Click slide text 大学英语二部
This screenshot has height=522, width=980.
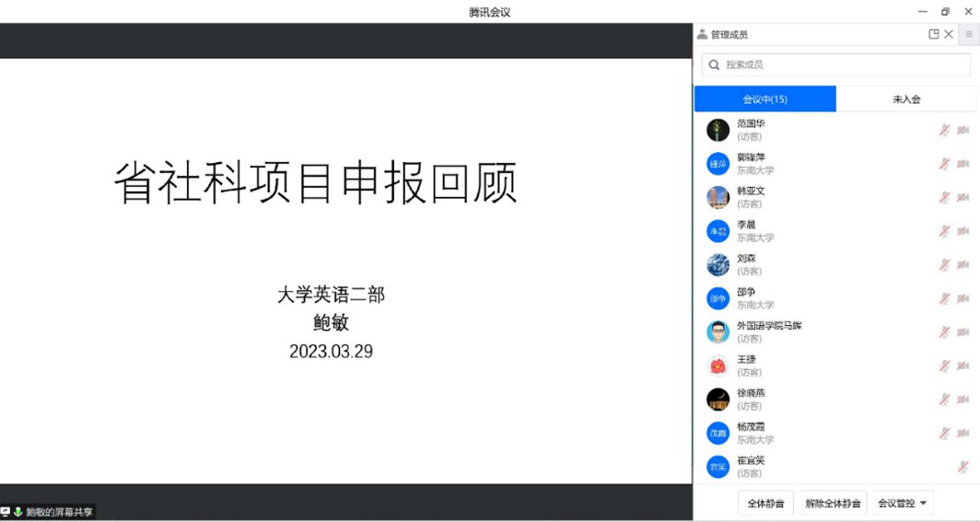pyautogui.click(x=331, y=294)
